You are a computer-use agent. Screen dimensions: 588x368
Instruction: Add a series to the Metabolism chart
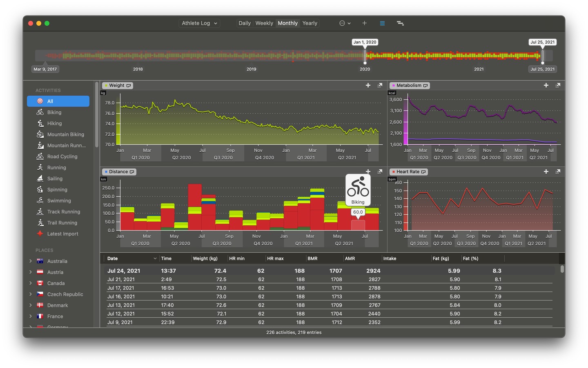pos(546,85)
